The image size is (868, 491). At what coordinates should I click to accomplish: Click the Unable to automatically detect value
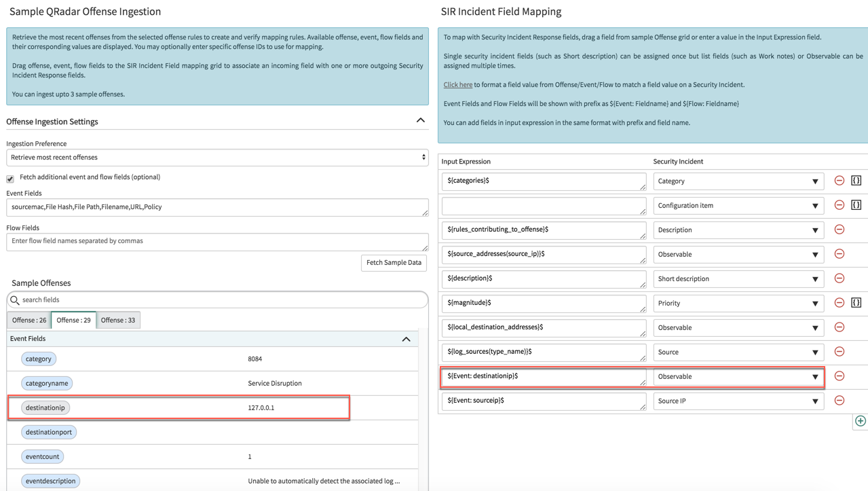(x=324, y=481)
